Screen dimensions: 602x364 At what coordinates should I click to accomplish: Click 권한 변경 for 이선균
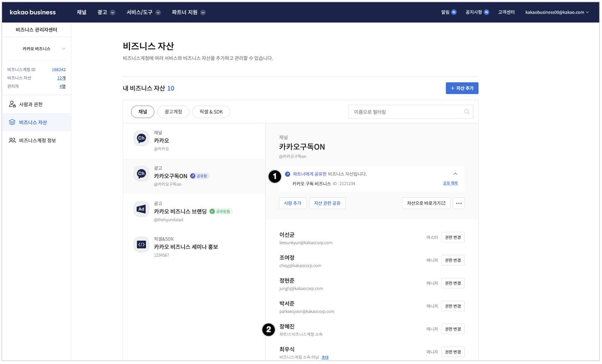(453, 237)
